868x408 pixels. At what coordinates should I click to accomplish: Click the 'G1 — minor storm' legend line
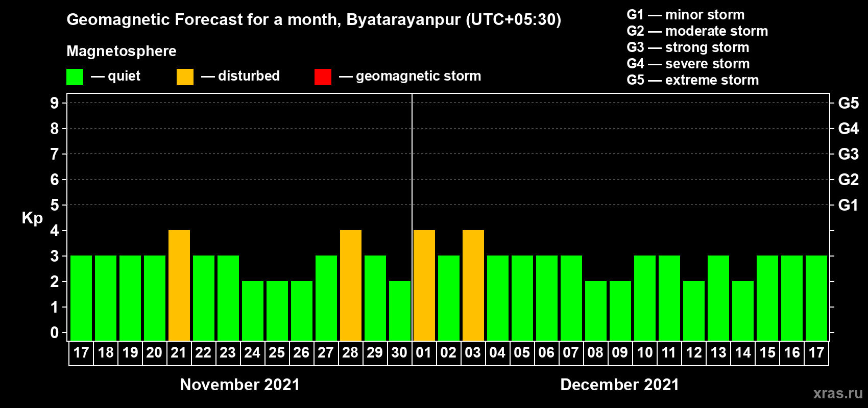pos(686,15)
